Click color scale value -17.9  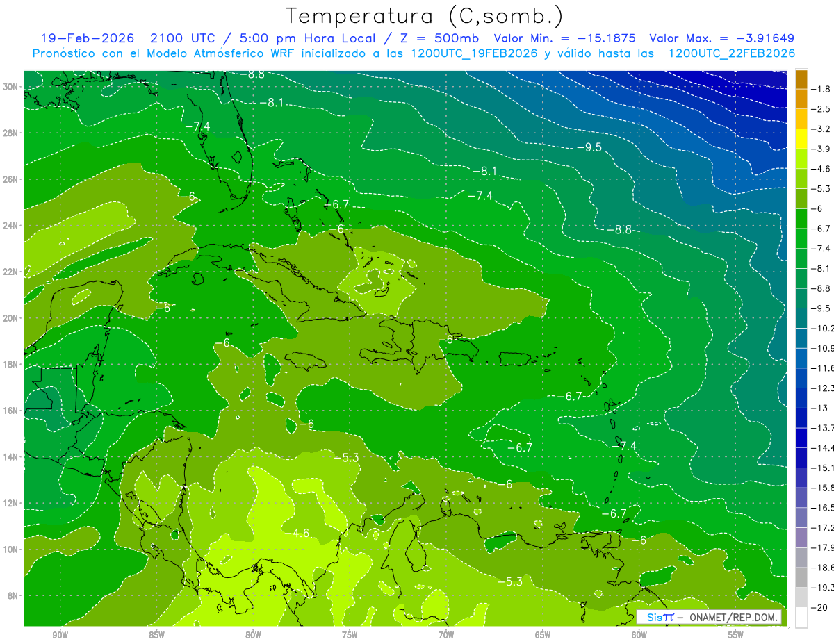point(823,547)
